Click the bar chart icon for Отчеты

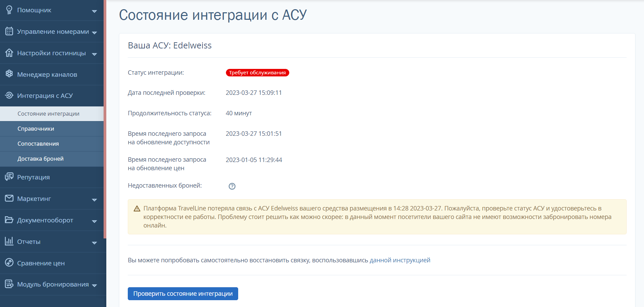click(x=9, y=241)
